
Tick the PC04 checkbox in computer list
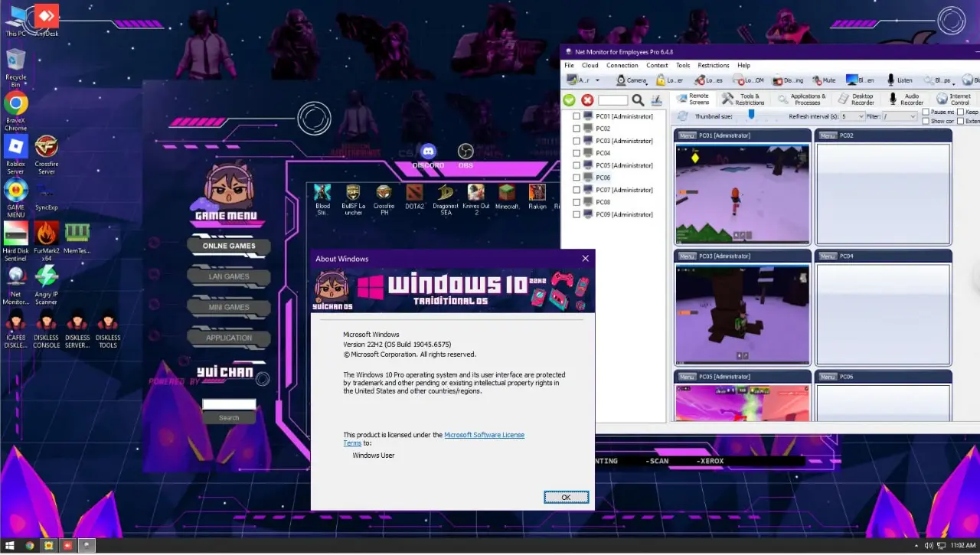tap(577, 153)
